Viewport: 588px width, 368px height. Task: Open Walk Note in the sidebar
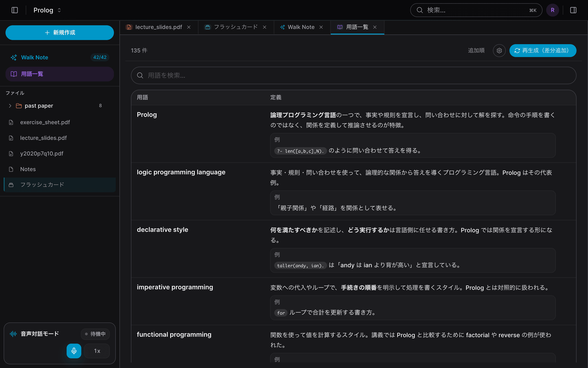coord(59,57)
